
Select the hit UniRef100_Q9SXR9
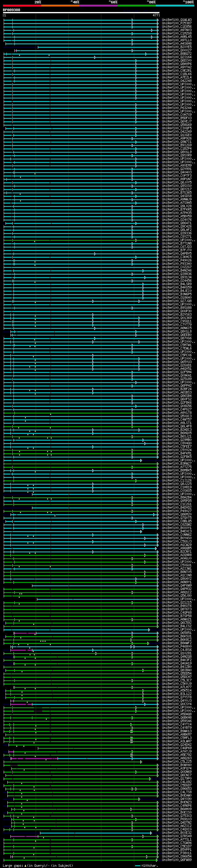tap(177, 155)
